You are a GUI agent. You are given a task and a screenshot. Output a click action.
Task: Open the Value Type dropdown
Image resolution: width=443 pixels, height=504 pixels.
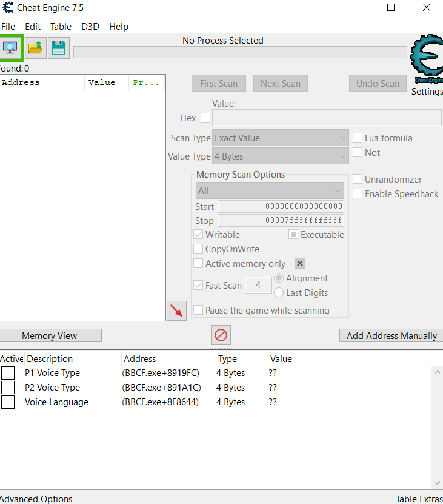pyautogui.click(x=281, y=156)
